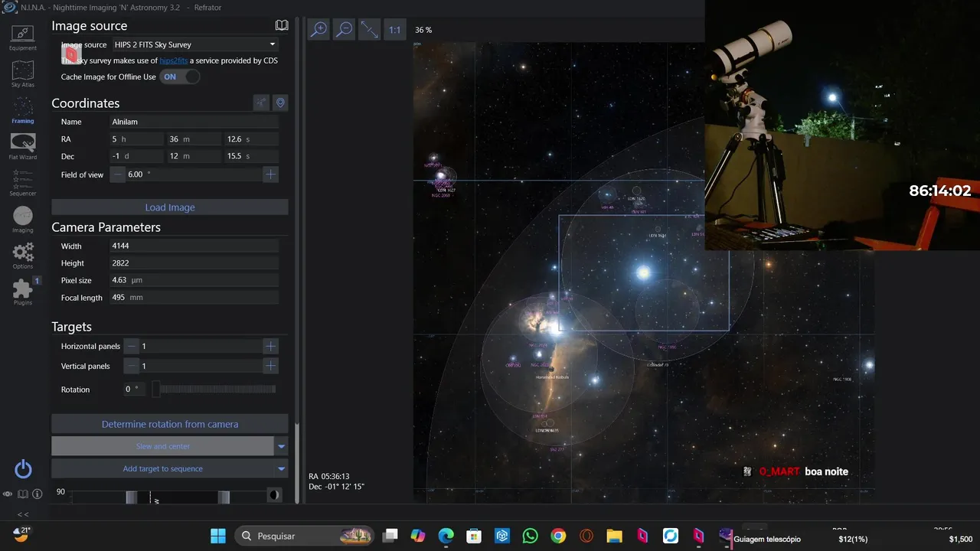Viewport: 980px width, 551px height.
Task: Open the Sequencer section
Action: 23,183
